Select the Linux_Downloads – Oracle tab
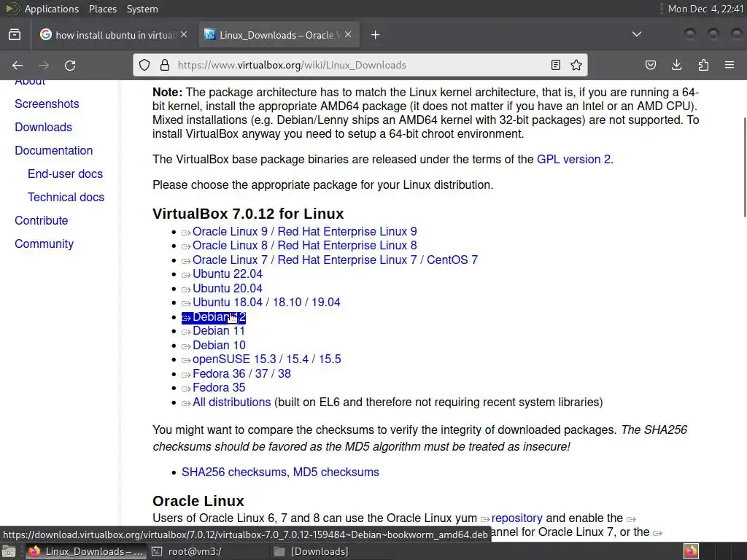The height and width of the screenshot is (560, 747). (x=279, y=35)
